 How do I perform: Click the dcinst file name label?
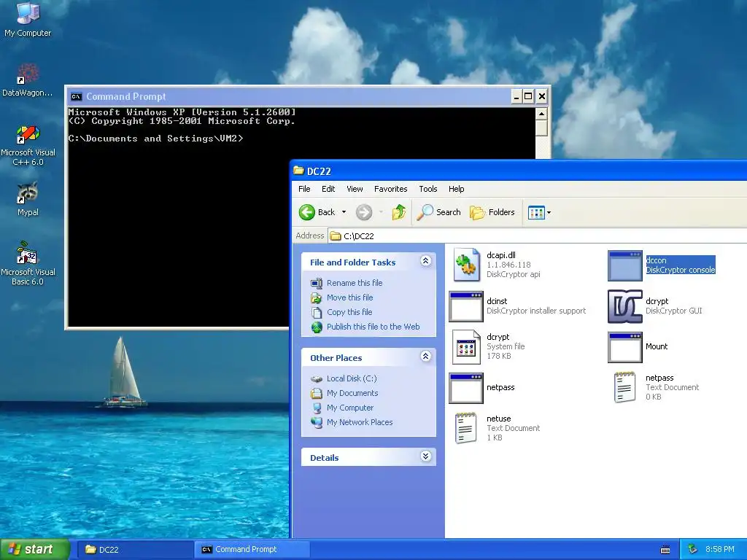(x=496, y=301)
